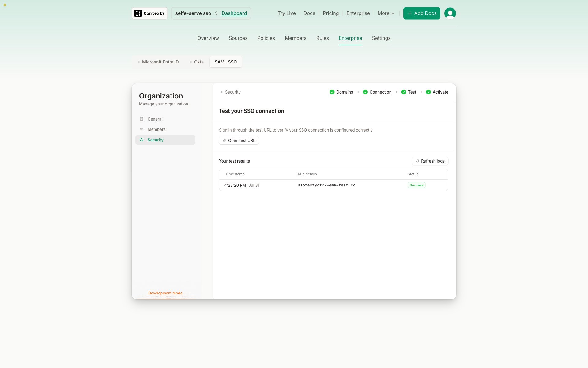Screen dimensions: 588x368
Task: Click the Activate green checkmark icon
Action: click(x=428, y=92)
